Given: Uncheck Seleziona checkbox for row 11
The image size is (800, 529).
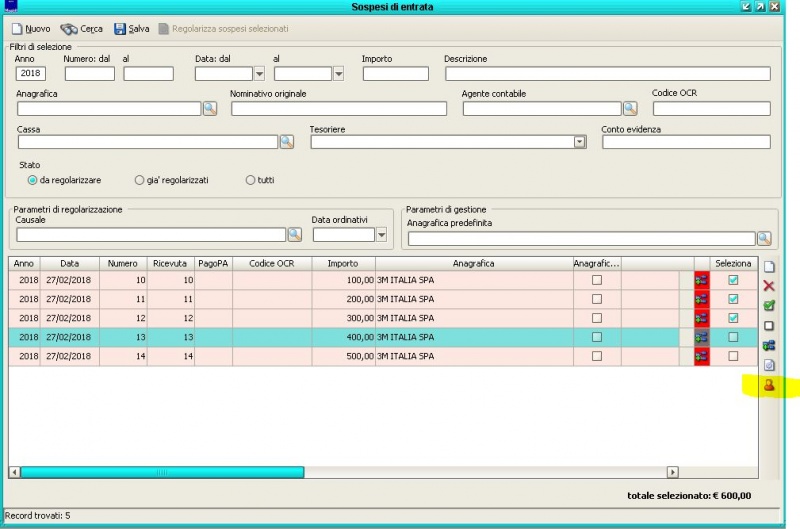Looking at the screenshot, I should (733, 299).
